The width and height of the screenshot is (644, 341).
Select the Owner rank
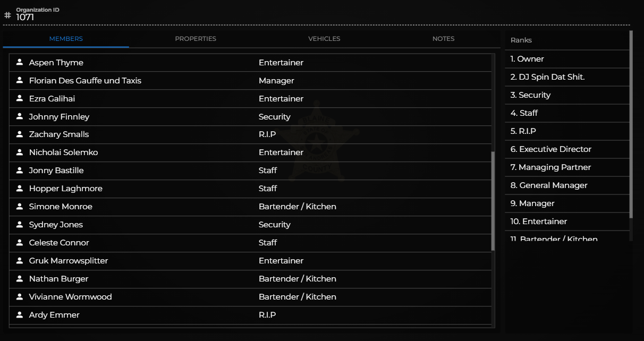pyautogui.click(x=567, y=59)
